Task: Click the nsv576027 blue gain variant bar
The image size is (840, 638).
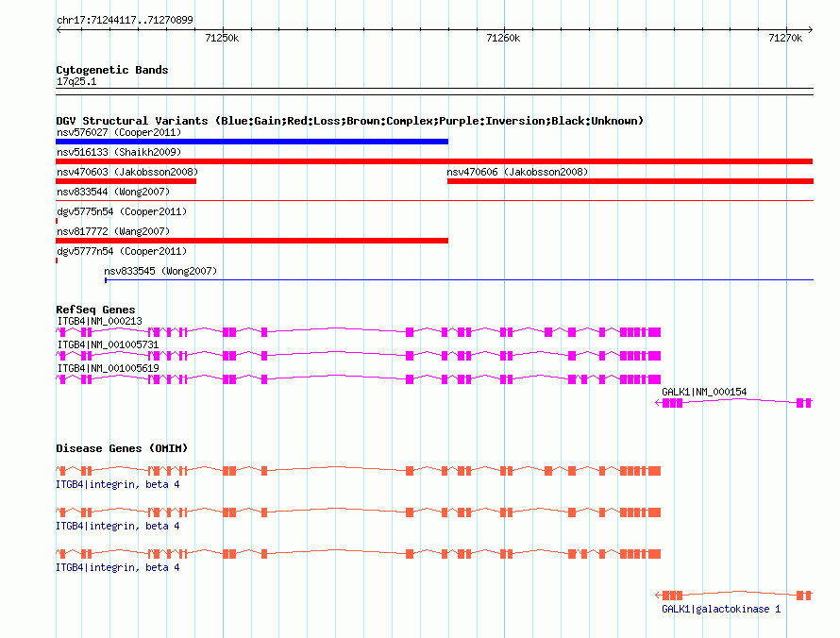Action: pos(252,142)
